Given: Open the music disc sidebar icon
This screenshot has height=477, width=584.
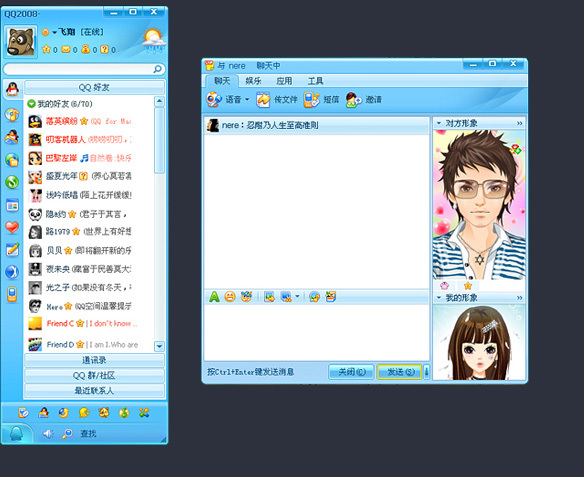Looking at the screenshot, I should click(12, 114).
